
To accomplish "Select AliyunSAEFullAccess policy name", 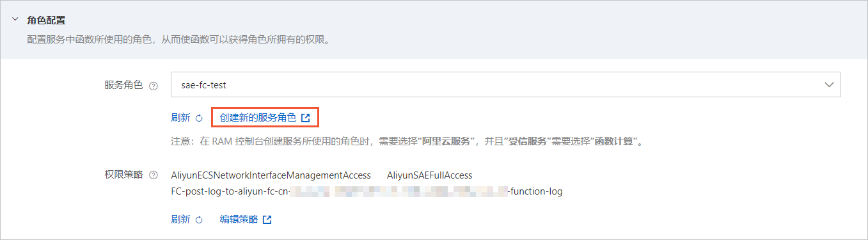I will 430,175.
